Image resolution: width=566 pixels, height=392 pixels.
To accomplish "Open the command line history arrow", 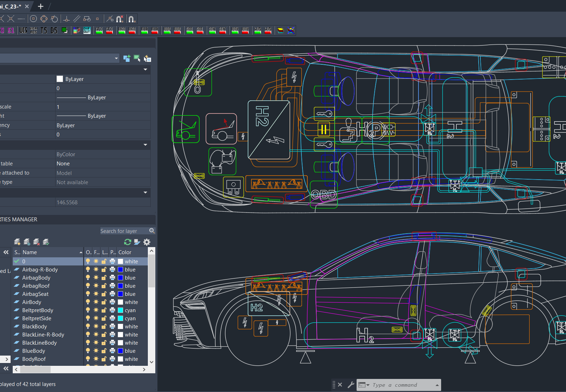I will coord(437,385).
